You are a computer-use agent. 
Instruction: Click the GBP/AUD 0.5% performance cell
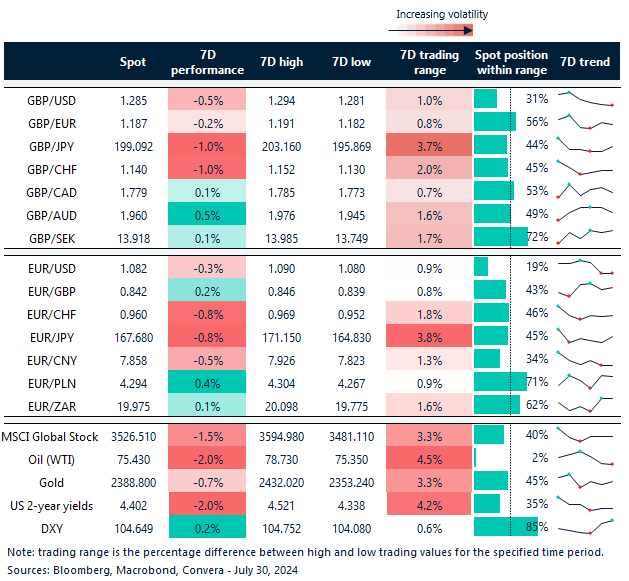pos(207,213)
